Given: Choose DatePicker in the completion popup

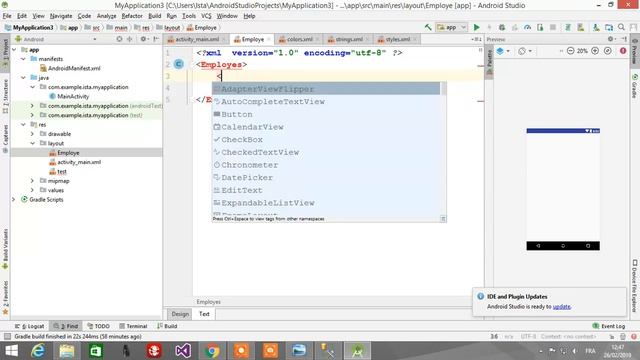Looking at the screenshot, I should [x=326, y=178].
